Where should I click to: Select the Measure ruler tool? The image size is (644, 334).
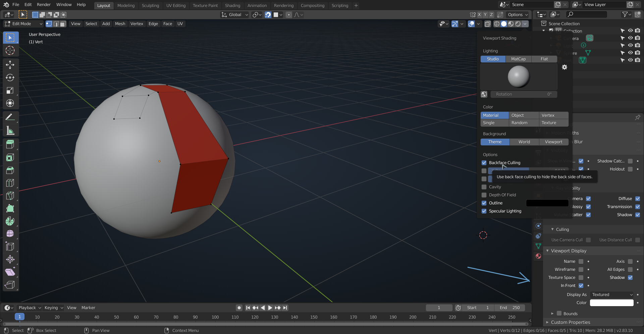pyautogui.click(x=10, y=131)
